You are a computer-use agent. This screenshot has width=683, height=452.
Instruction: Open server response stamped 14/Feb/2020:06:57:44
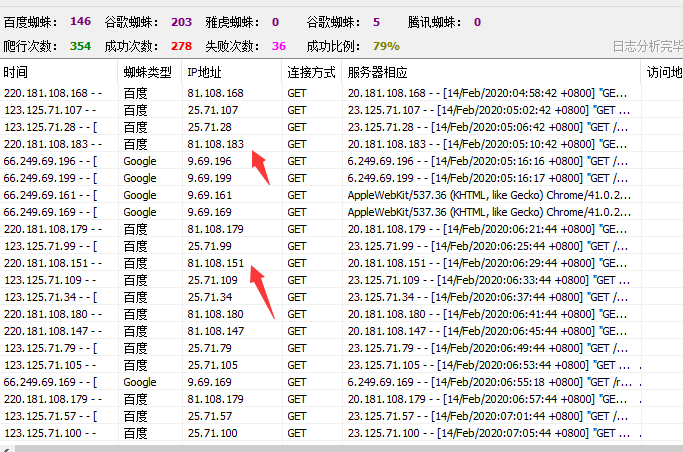[488, 399]
